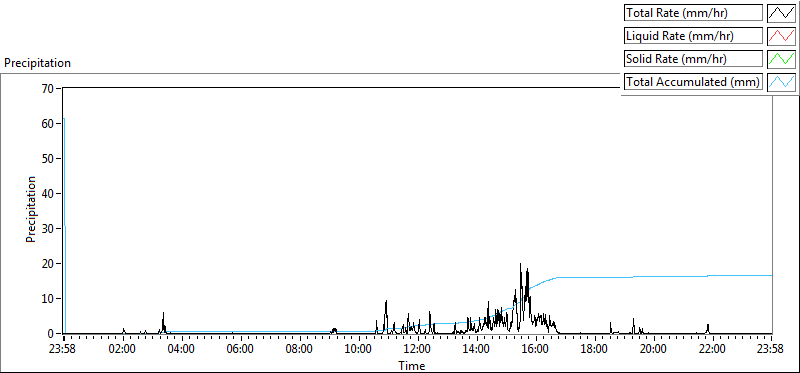This screenshot has height=373, width=800.
Task: Click the 16:00 x-axis time label
Action: click(535, 350)
